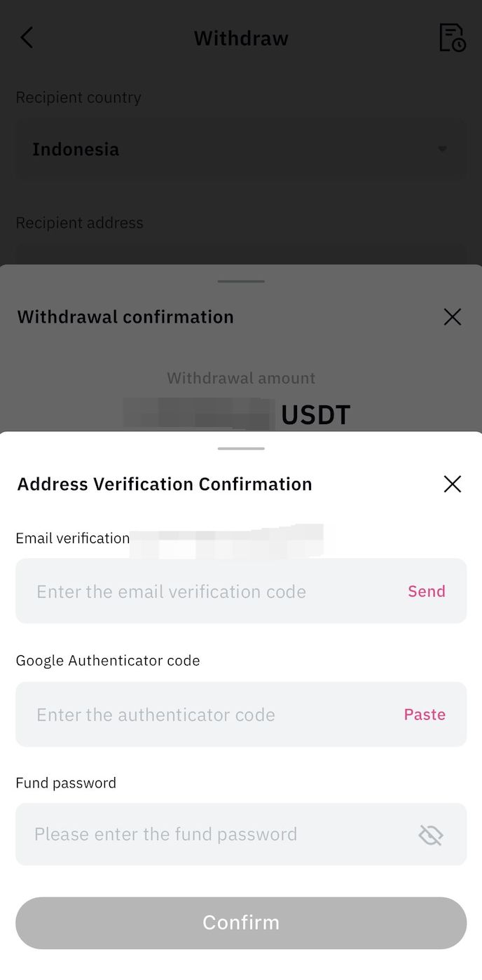This screenshot has width=482, height=980.
Task: Open withdrawal history via top-right document icon
Action: click(x=452, y=38)
